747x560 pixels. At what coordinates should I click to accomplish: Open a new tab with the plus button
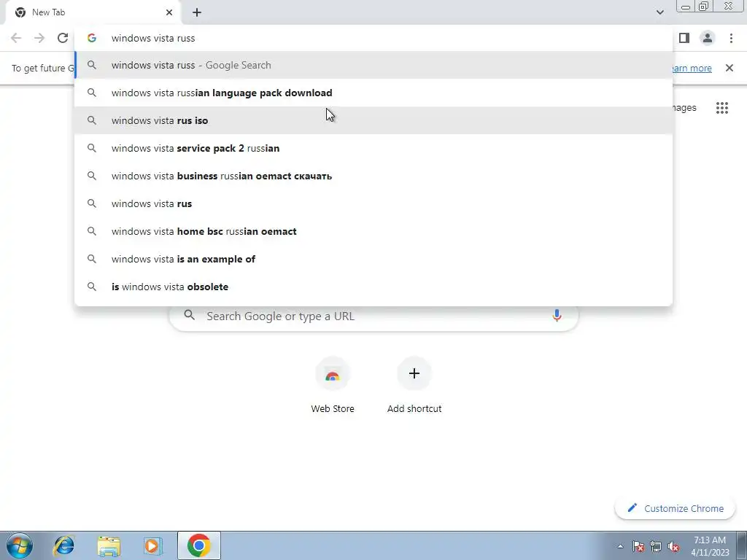pyautogui.click(x=197, y=12)
